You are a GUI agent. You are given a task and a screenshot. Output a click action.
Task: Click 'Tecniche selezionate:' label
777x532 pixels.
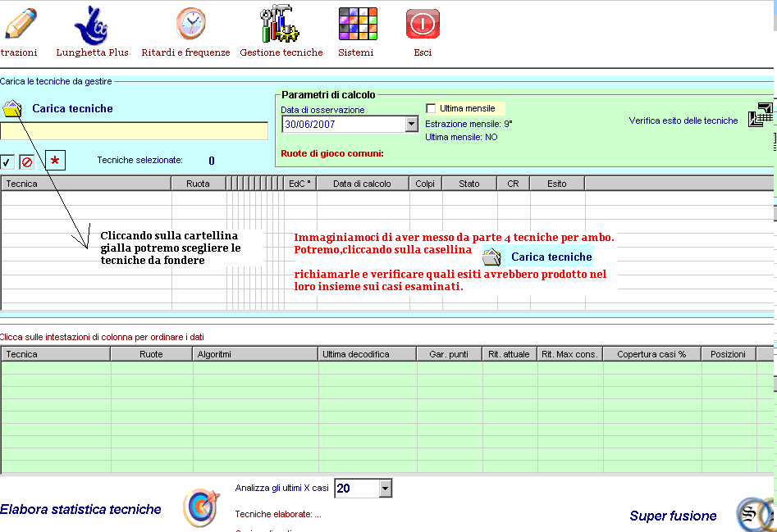coord(139,160)
